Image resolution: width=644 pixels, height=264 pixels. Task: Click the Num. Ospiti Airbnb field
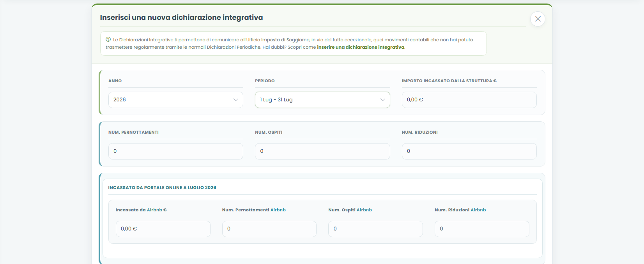pyautogui.click(x=375, y=229)
